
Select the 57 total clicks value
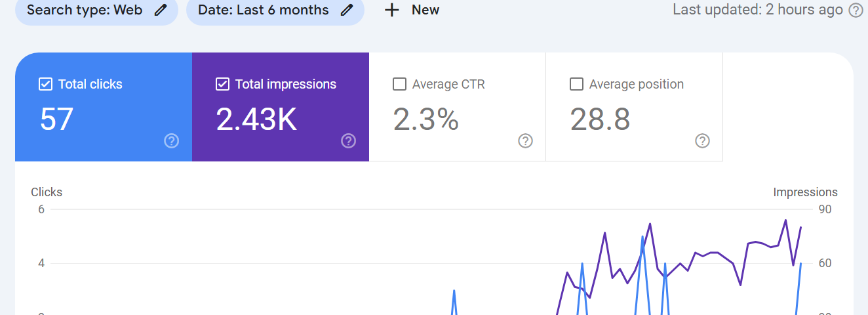click(x=56, y=119)
